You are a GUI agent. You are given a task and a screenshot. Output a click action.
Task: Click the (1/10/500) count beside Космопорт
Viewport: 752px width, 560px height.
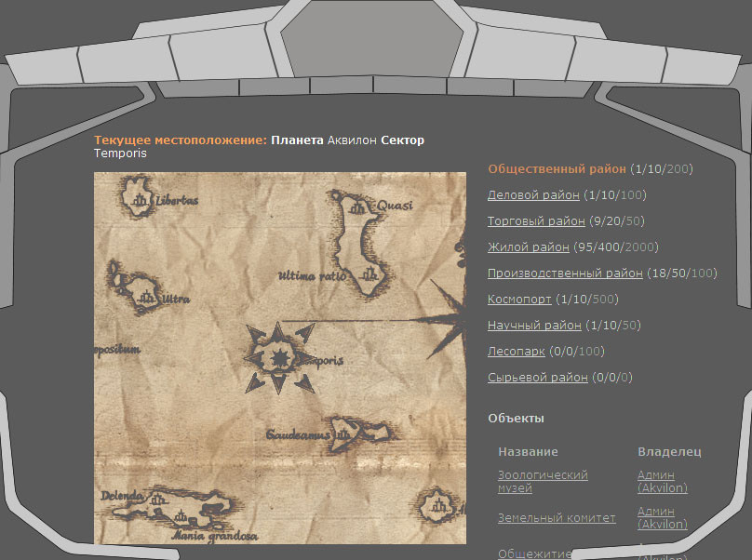tap(587, 300)
